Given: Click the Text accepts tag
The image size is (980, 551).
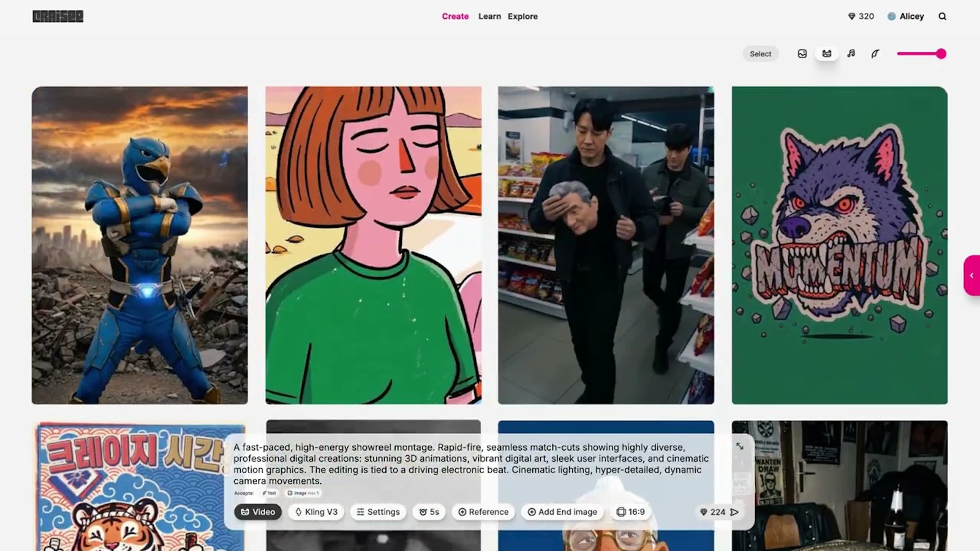Looking at the screenshot, I should coord(269,493).
